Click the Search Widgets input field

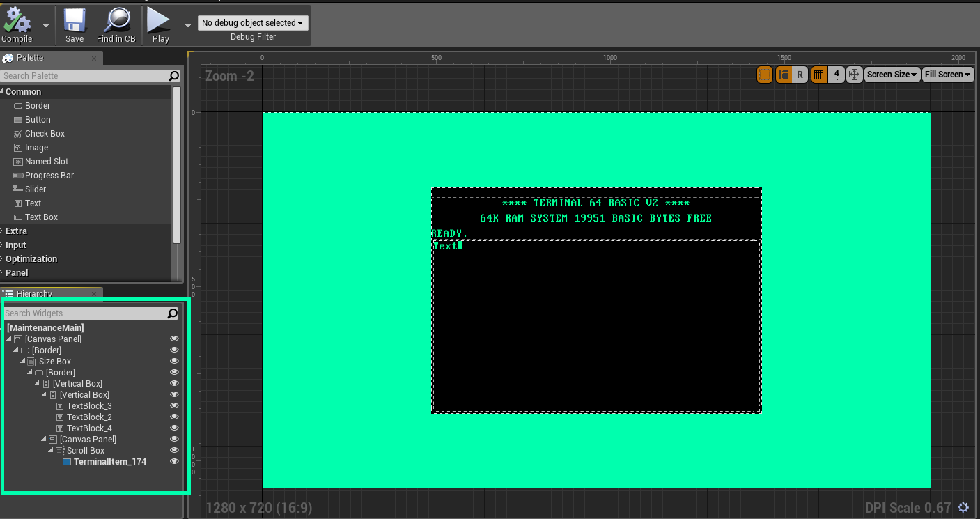tap(86, 313)
